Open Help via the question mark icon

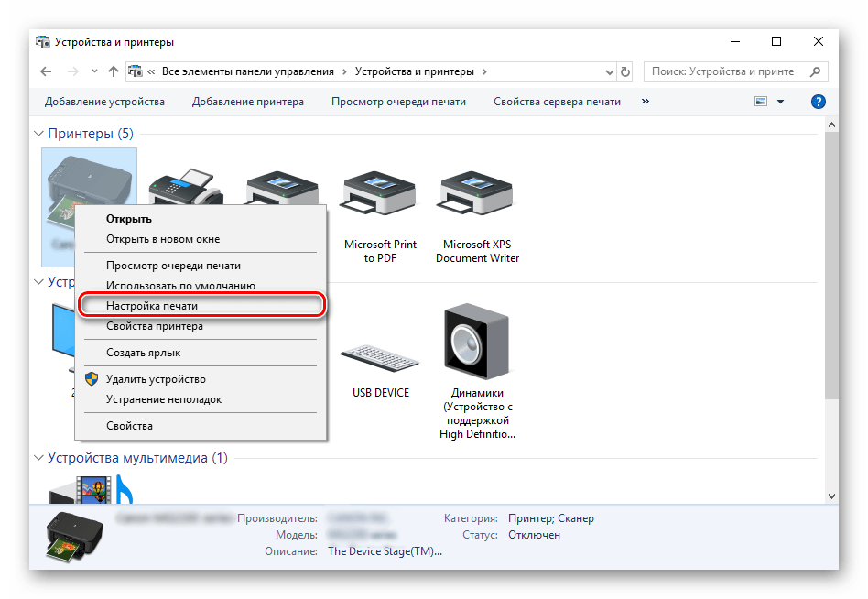tap(818, 101)
